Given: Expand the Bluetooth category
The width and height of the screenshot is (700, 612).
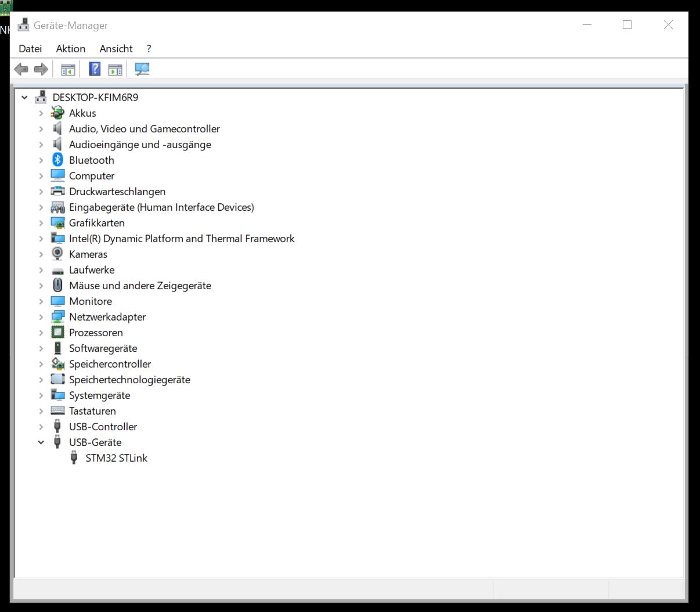Looking at the screenshot, I should [41, 160].
